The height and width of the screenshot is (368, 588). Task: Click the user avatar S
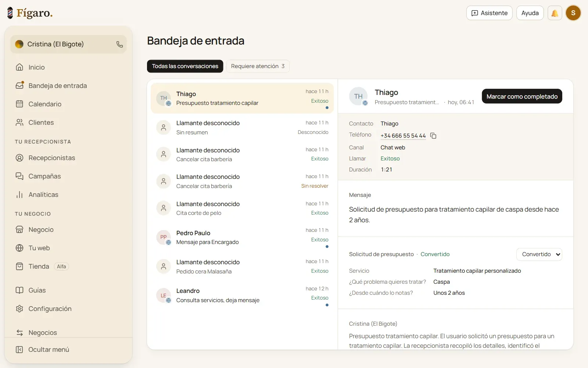573,13
